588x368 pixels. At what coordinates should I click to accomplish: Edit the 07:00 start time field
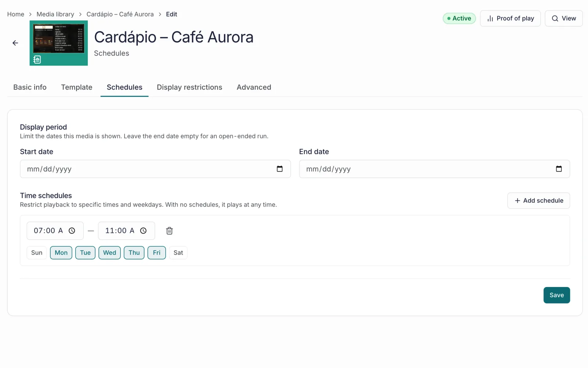(55, 231)
